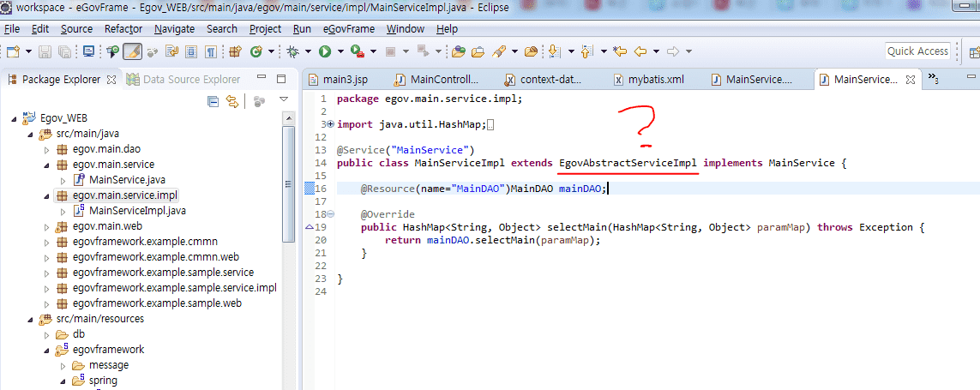Screen dimensions: 980x390
Task: Expand the egov.main.web package
Action: tap(46, 226)
